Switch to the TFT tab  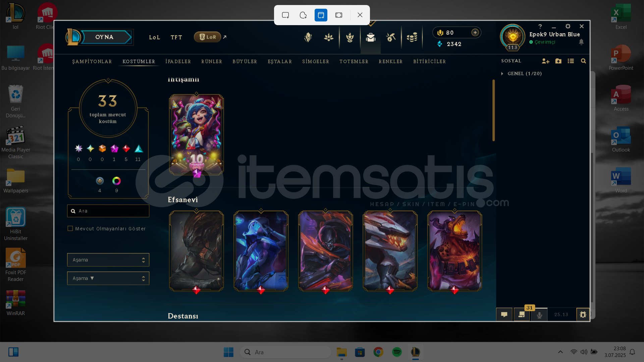[x=176, y=37]
